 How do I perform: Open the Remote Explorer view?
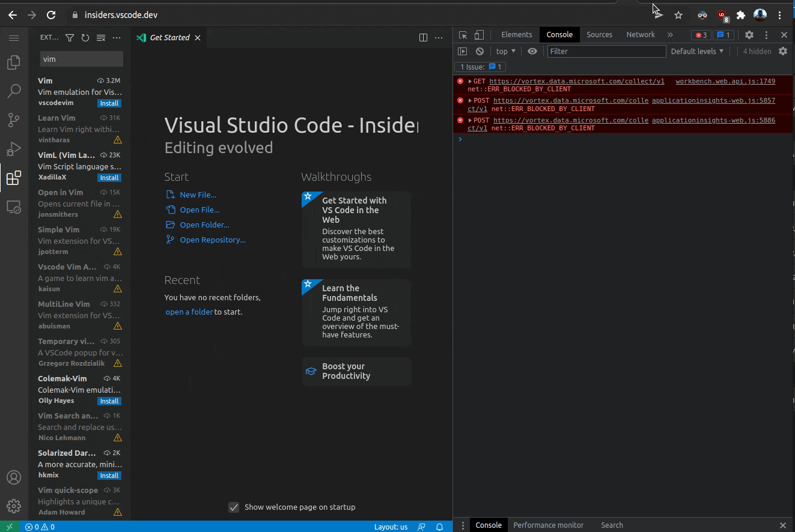(14, 207)
